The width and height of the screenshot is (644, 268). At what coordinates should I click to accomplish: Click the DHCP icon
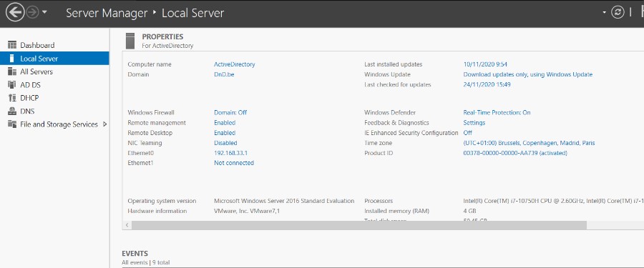[x=12, y=98]
